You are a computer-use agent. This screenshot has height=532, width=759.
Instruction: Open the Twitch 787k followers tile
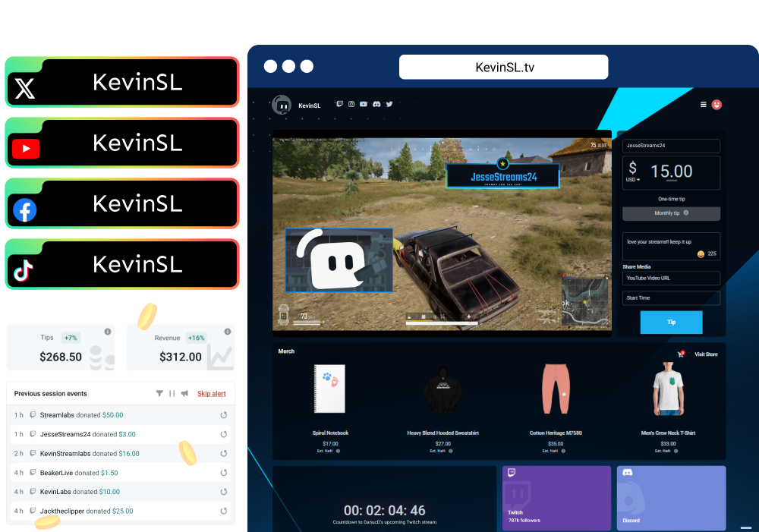tap(556, 498)
